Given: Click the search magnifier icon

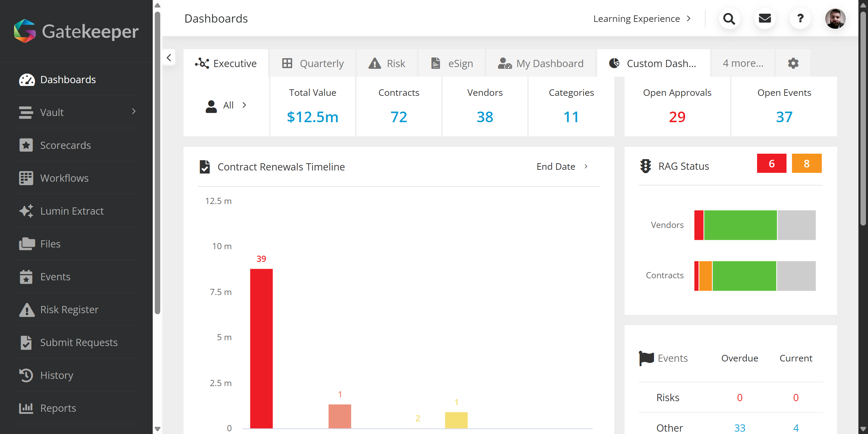Looking at the screenshot, I should coord(729,18).
